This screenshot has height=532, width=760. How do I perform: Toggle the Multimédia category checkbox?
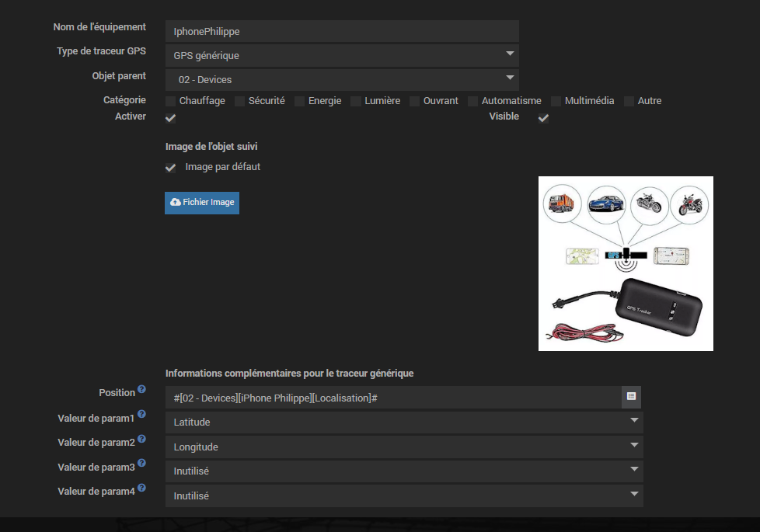(x=556, y=101)
